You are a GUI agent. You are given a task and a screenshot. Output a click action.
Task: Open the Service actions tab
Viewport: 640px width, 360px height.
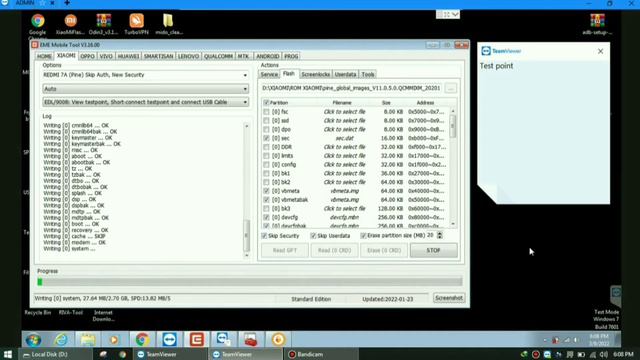[269, 74]
